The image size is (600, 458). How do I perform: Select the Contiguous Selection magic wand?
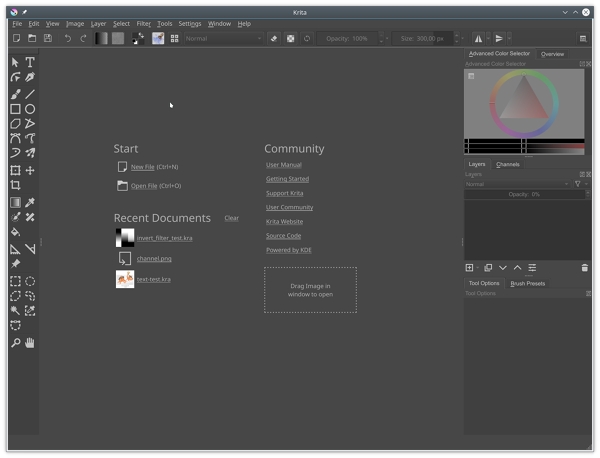pyautogui.click(x=15, y=311)
